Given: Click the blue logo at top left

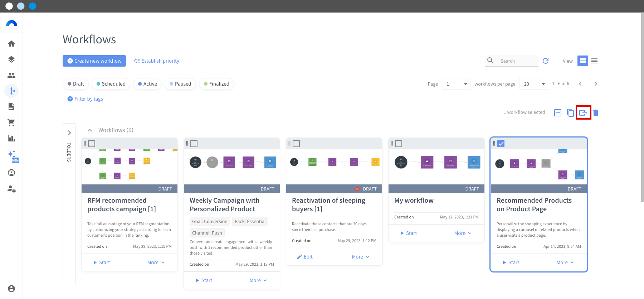Looking at the screenshot, I should (x=11, y=23).
